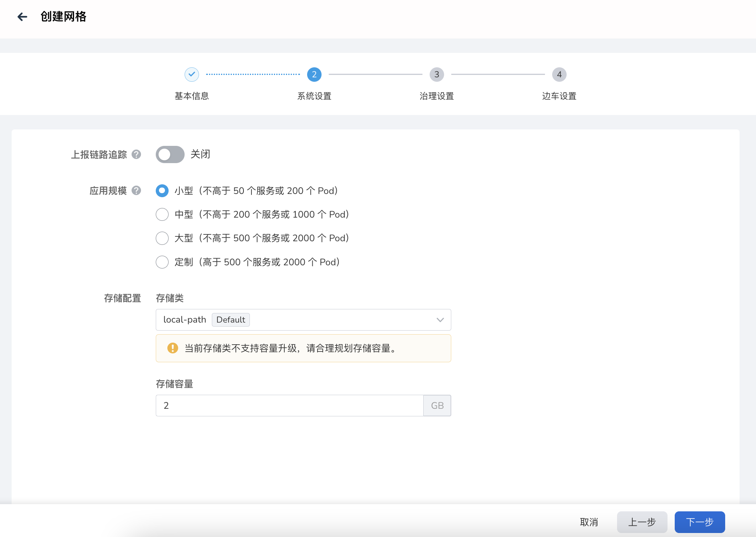Viewport: 756px width, 537px height.
Task: Click the 下一步 button
Action: pyautogui.click(x=700, y=522)
